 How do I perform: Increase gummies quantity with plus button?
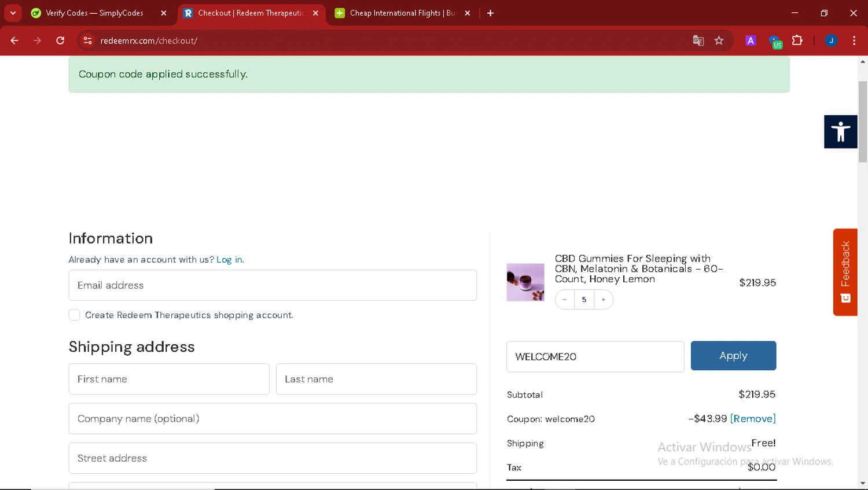(603, 299)
